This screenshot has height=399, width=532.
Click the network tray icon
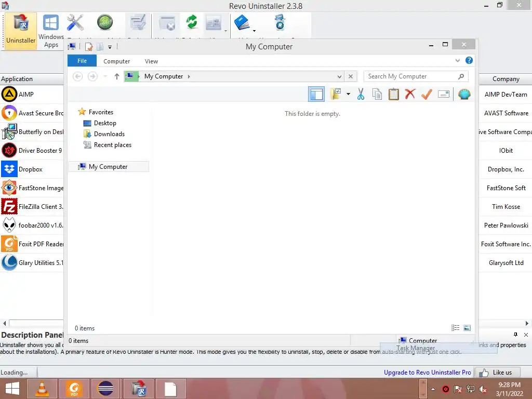coord(471,389)
